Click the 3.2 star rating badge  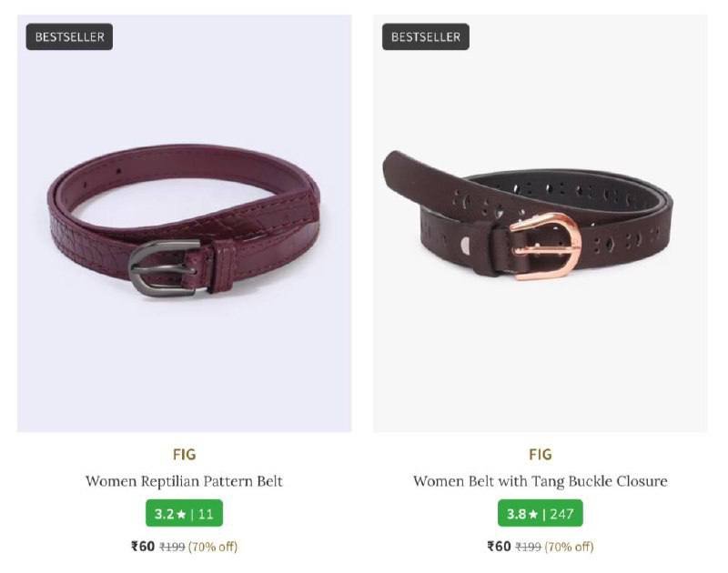pyautogui.click(x=185, y=513)
